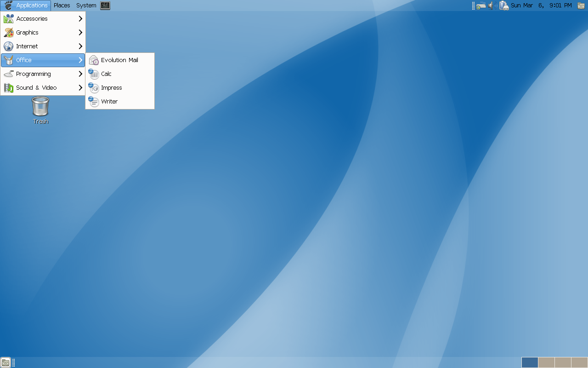
Task: Click the Calc spreadsheet icon
Action: point(94,74)
